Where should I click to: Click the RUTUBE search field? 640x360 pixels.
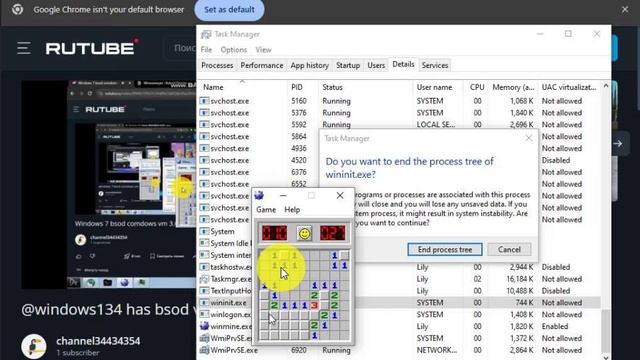(180, 48)
